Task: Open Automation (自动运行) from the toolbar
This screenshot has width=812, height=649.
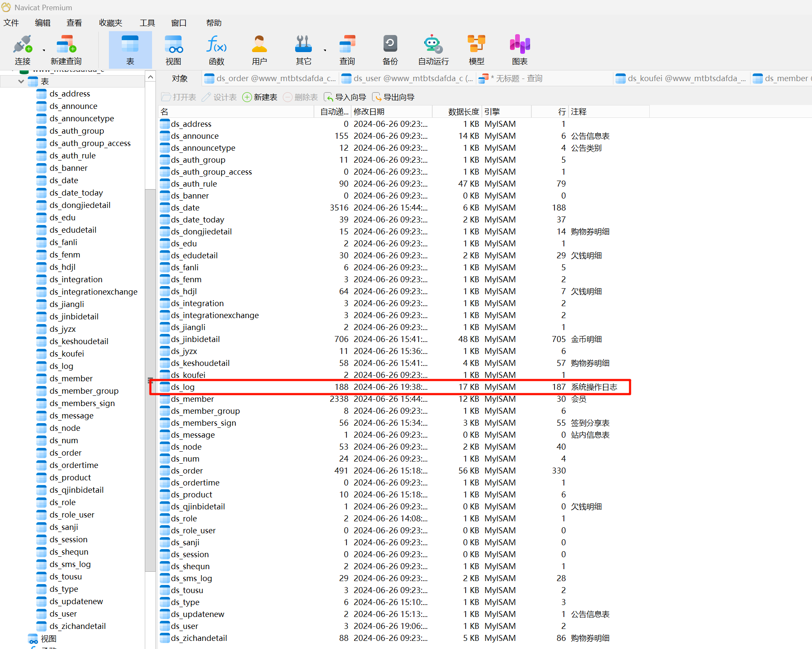Action: point(433,50)
